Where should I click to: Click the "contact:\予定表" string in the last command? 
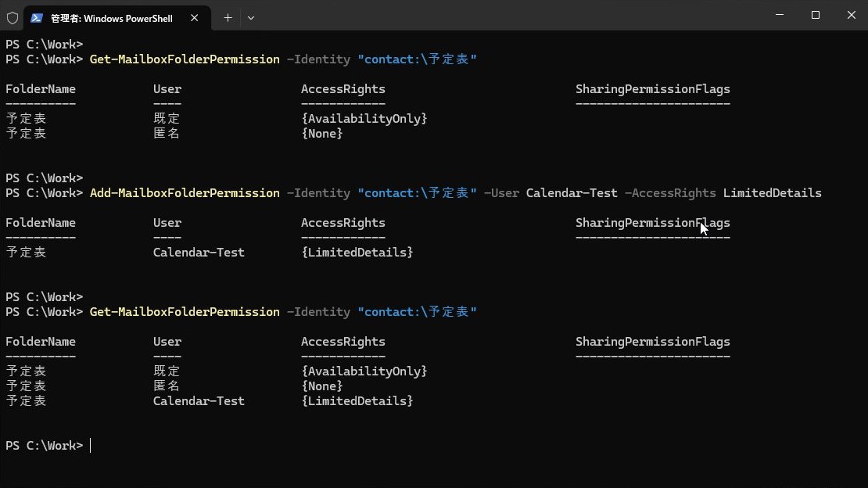click(x=417, y=312)
